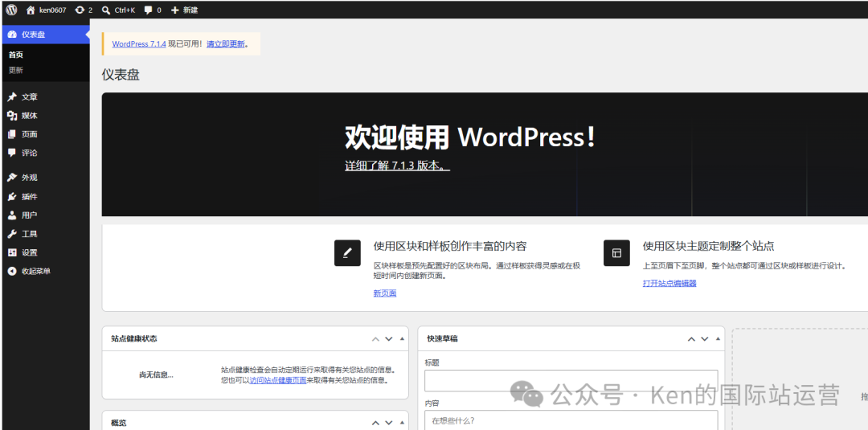
Task: Open the 插件 plugins plug icon
Action: click(x=12, y=196)
